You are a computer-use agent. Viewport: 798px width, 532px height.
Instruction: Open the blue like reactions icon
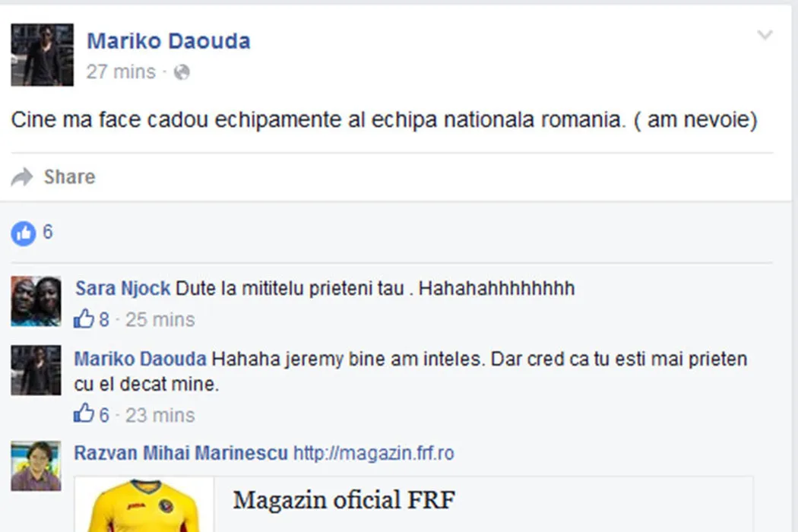pyautogui.click(x=24, y=233)
